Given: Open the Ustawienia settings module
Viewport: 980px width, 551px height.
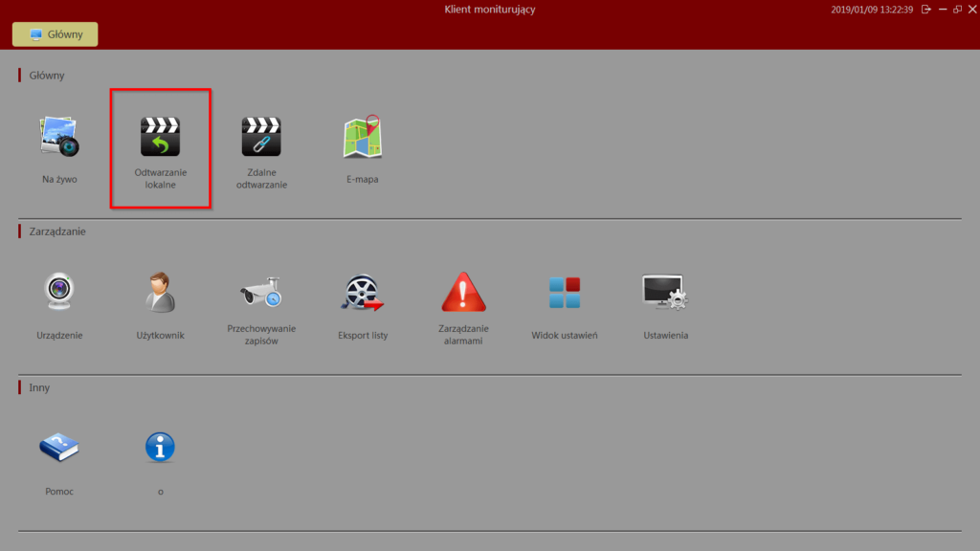Looking at the screenshot, I should coord(665,293).
